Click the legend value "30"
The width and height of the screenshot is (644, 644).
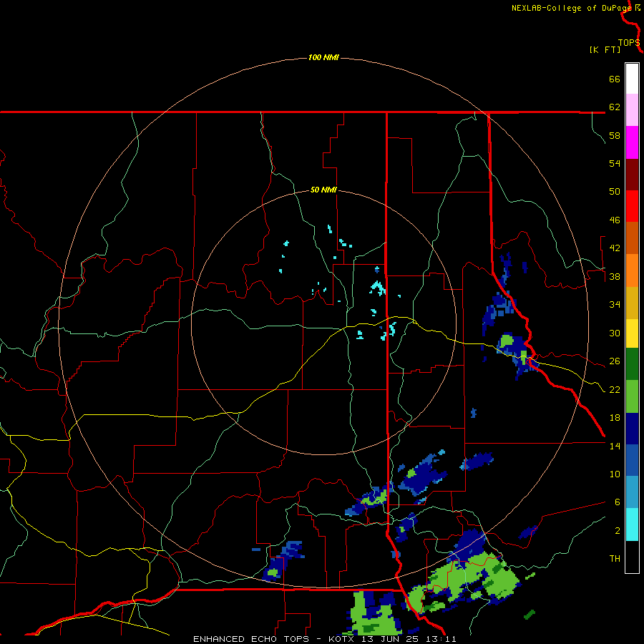tap(615, 333)
